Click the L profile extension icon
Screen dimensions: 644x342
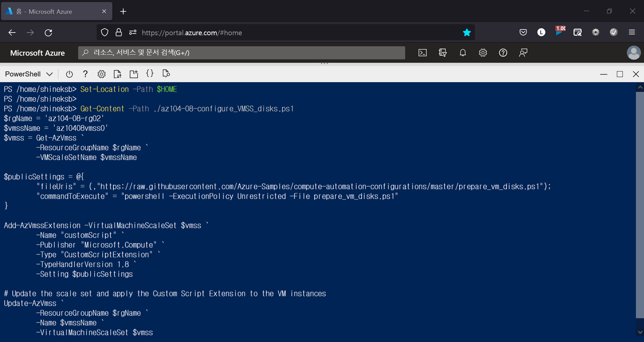pyautogui.click(x=541, y=32)
